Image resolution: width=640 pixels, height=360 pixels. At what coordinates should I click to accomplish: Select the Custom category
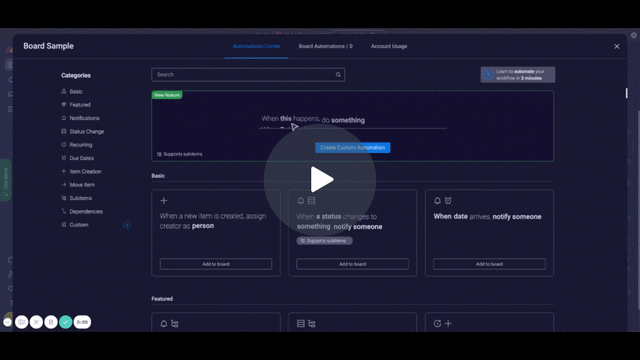[x=79, y=224]
